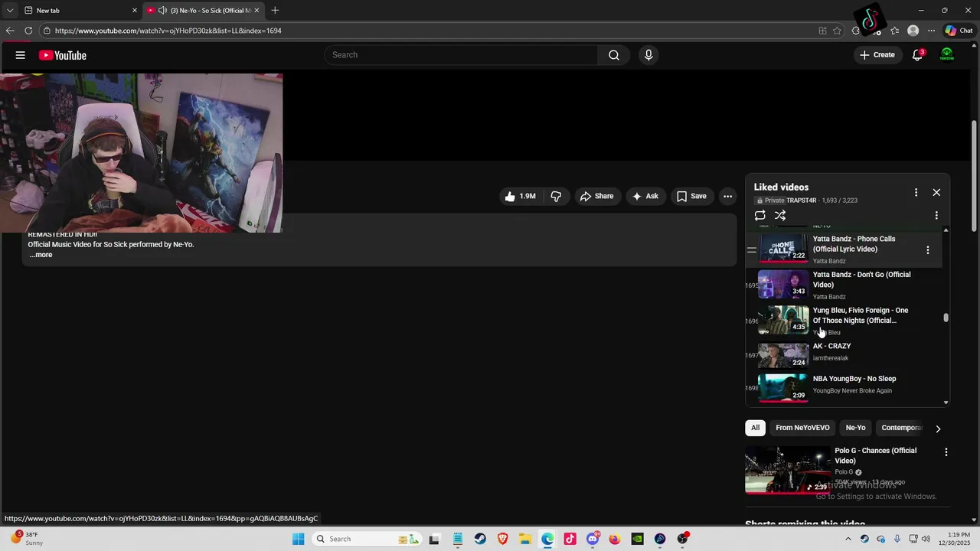980x551 pixels.
Task: Select the From NeYoVEVO chip
Action: 802,428
